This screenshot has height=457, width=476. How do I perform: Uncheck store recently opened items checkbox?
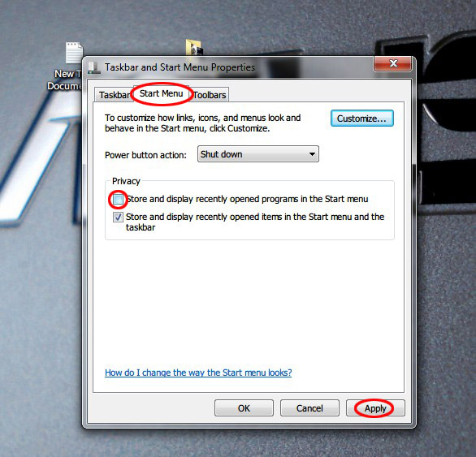point(118,217)
